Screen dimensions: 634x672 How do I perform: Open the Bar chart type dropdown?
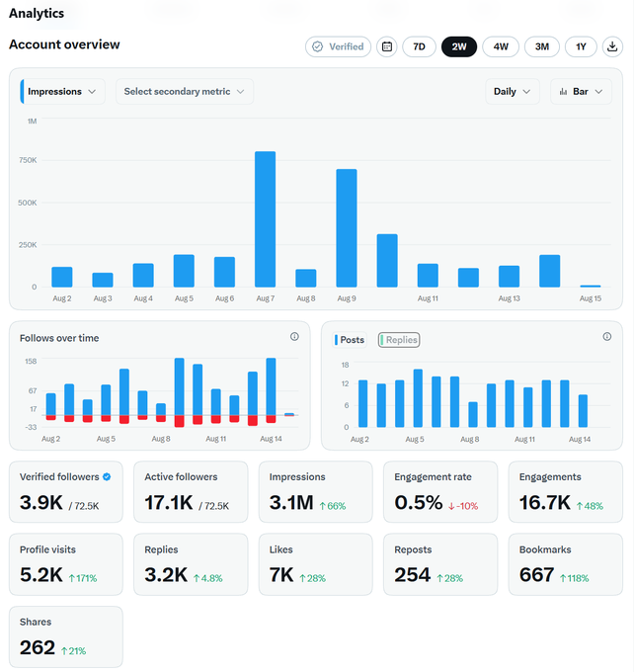point(581,91)
